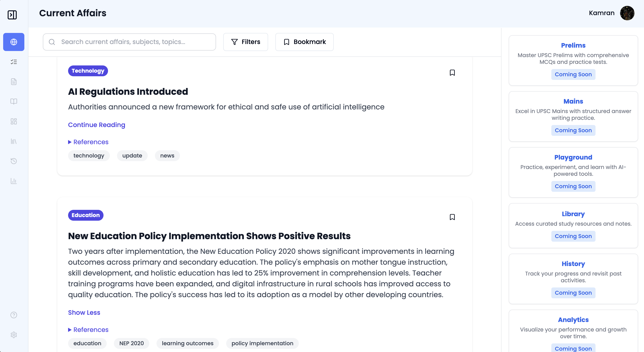This screenshot has height=352, width=644.
Task: Select the Education category badge
Action: (85, 215)
